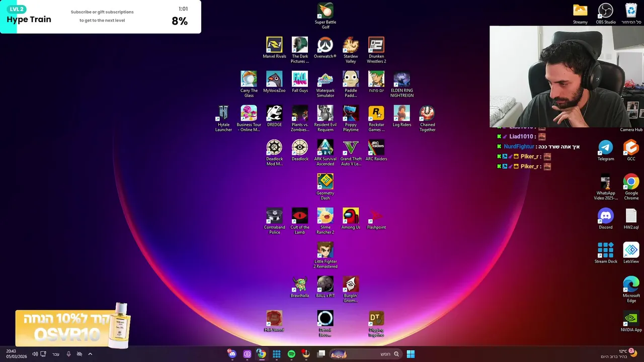Open the Super Battle Golf shortcut
Viewport: 644px width, 362px height.
pos(325,16)
